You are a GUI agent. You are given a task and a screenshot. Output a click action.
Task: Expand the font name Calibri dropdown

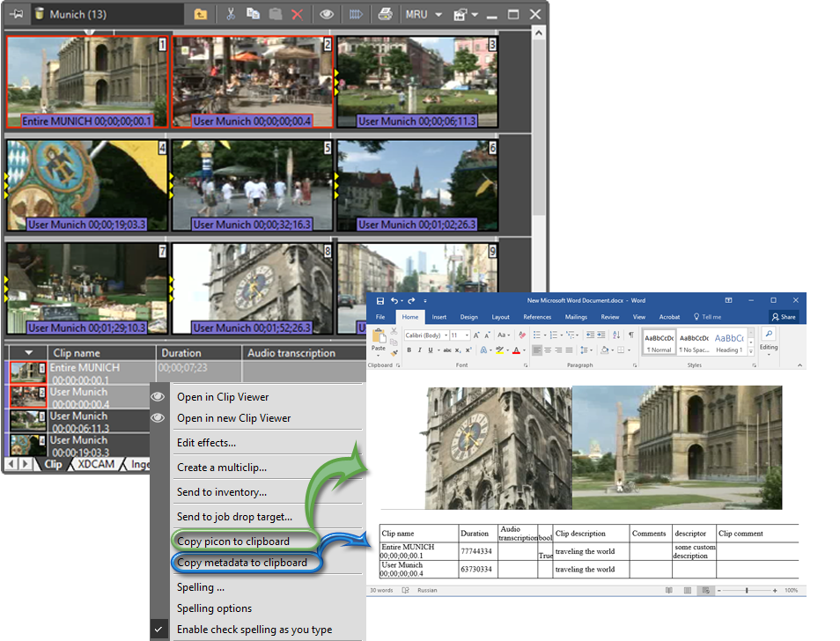(444, 335)
